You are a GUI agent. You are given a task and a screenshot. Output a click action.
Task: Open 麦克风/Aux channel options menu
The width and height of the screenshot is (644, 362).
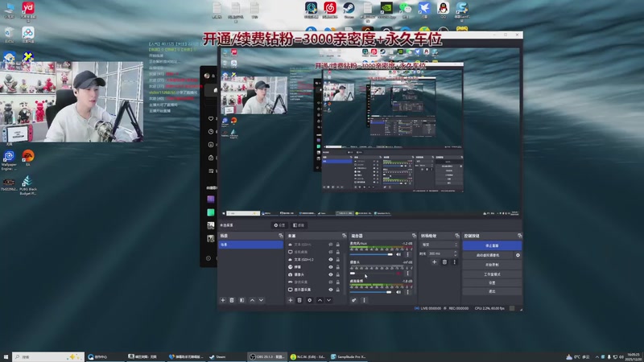tap(408, 254)
